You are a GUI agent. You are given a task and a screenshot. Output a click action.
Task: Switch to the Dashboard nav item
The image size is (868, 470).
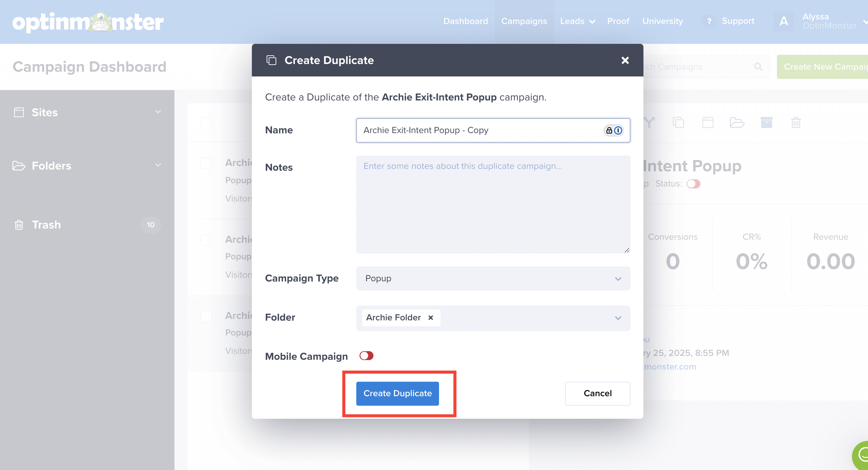(466, 21)
